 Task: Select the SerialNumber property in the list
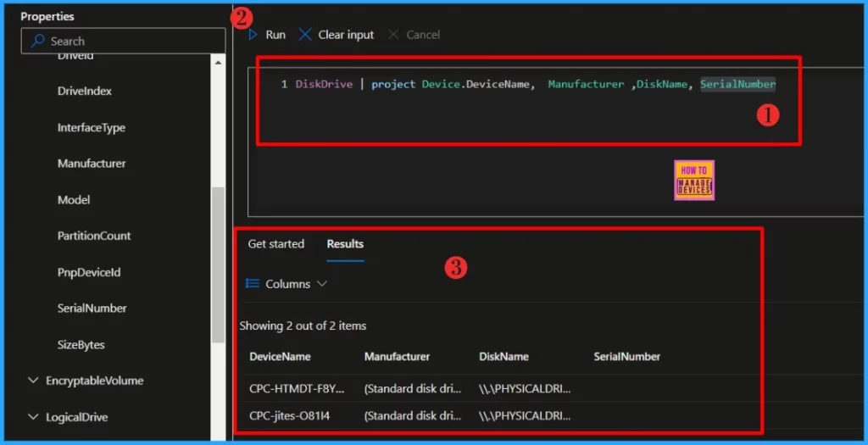coord(92,309)
